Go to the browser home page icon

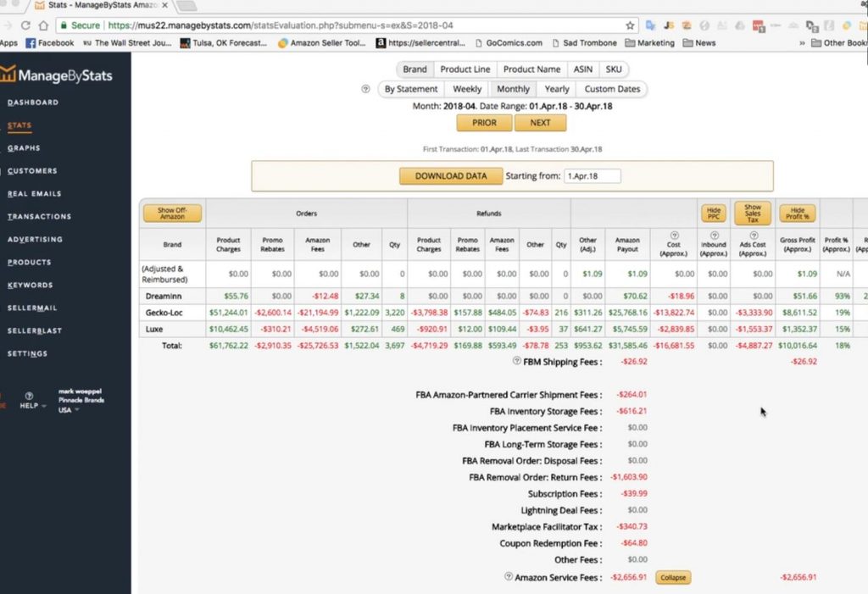(x=43, y=25)
